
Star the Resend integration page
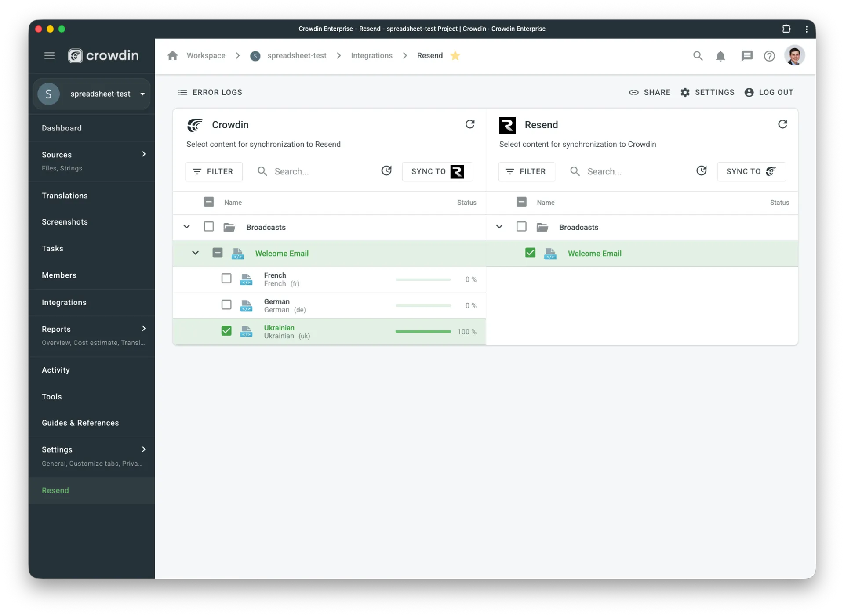[455, 55]
